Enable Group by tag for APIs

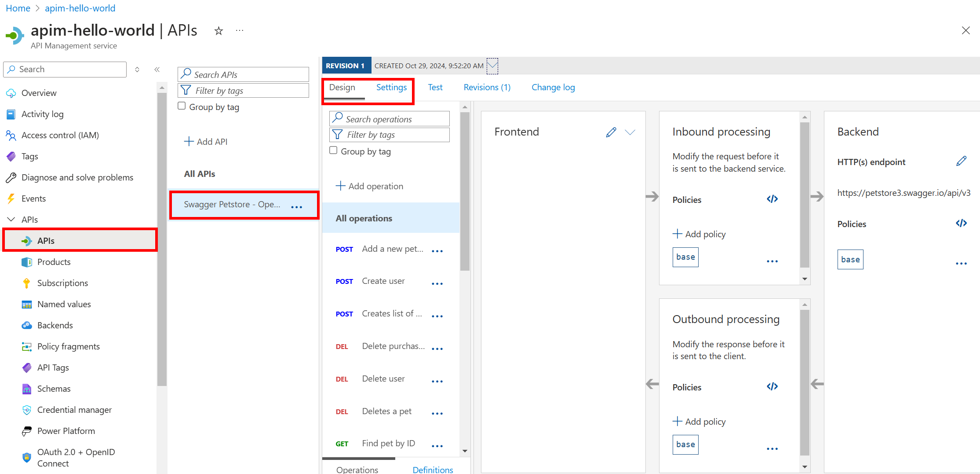point(182,106)
